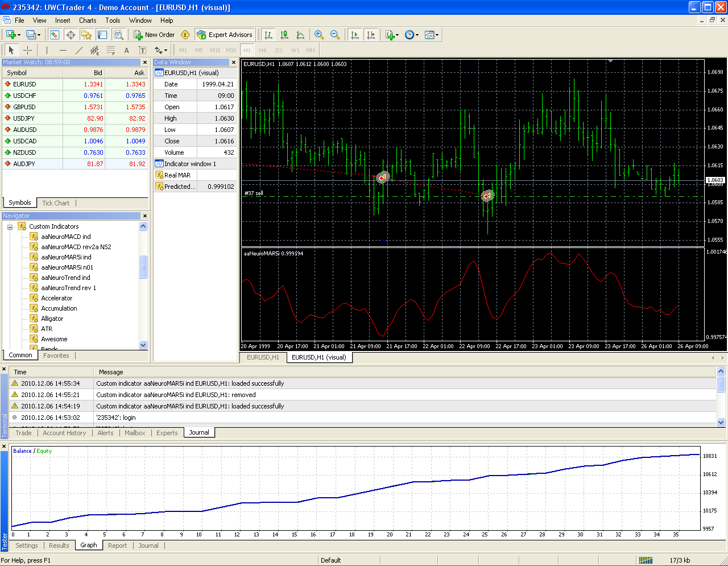The height and width of the screenshot is (566, 728).
Task: Open a new chart with the toolbar icon
Action: point(13,35)
